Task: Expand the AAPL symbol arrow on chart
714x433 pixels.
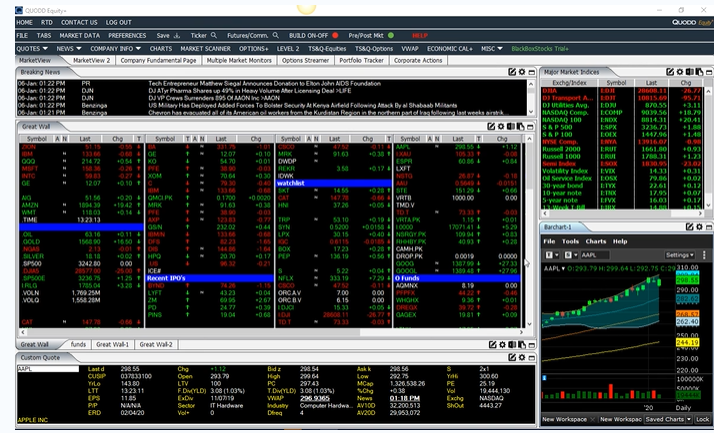Action: coord(563,269)
